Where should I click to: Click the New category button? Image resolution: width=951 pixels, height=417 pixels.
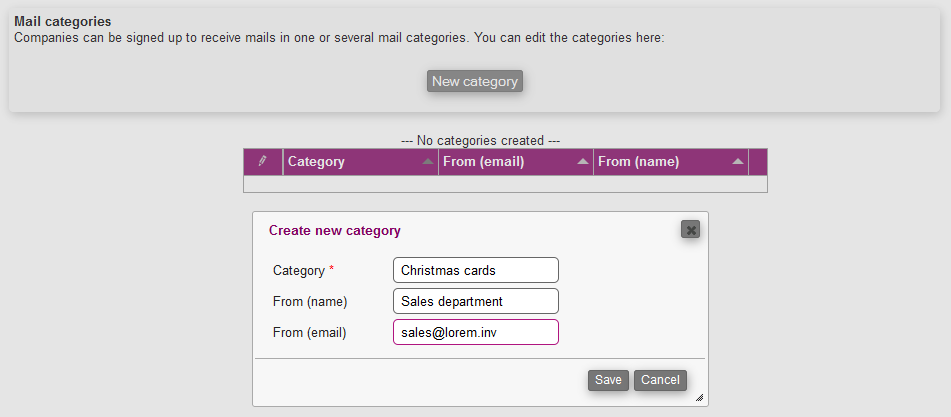click(475, 81)
